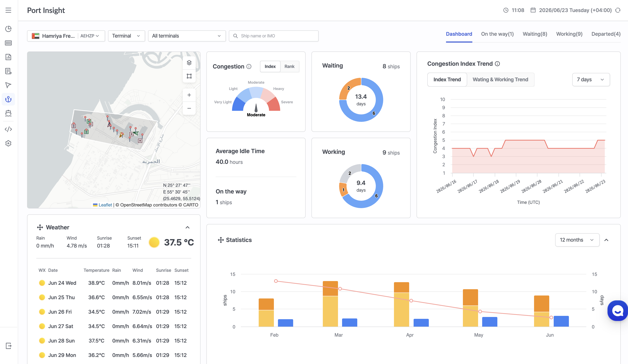The height and width of the screenshot is (364, 628).
Task: Open the chat support bubble
Action: [618, 310]
